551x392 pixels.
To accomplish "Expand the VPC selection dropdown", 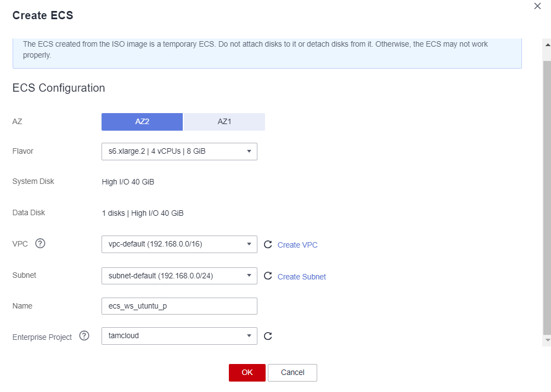I will click(x=179, y=244).
